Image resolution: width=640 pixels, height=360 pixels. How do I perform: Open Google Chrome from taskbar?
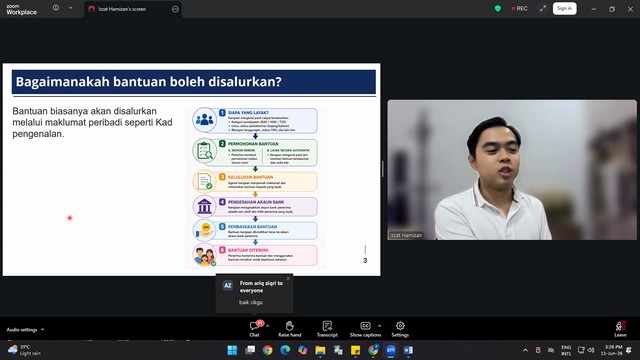[x=267, y=350]
